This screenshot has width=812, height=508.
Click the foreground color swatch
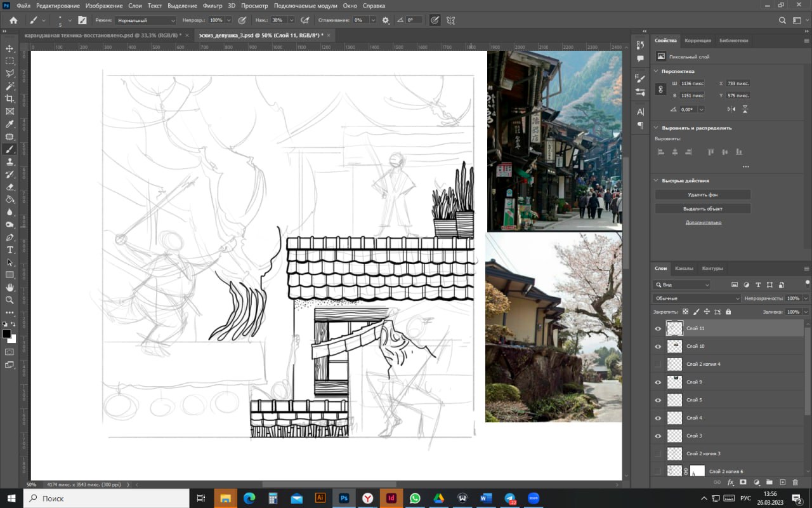coord(6,334)
